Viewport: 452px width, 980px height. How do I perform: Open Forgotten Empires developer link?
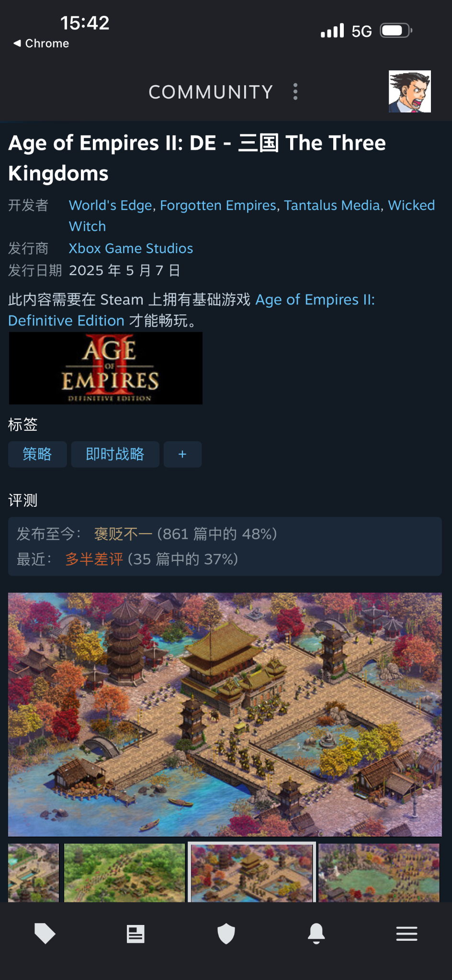pos(218,205)
